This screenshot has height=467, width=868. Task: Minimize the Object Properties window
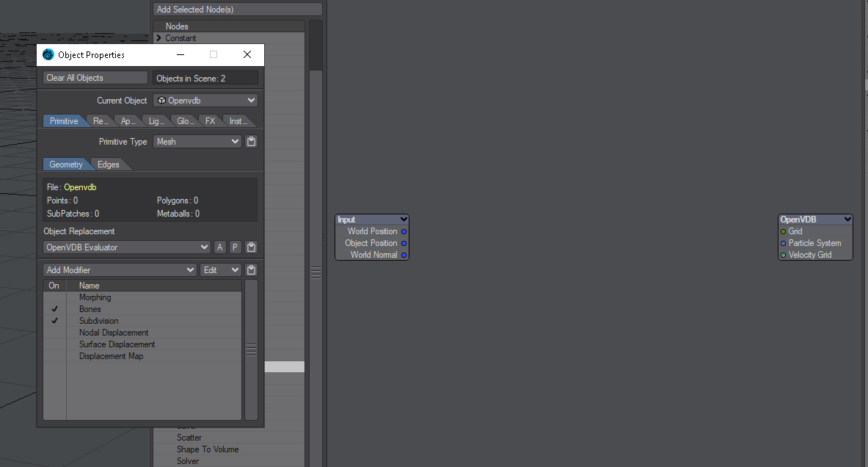pyautogui.click(x=180, y=54)
